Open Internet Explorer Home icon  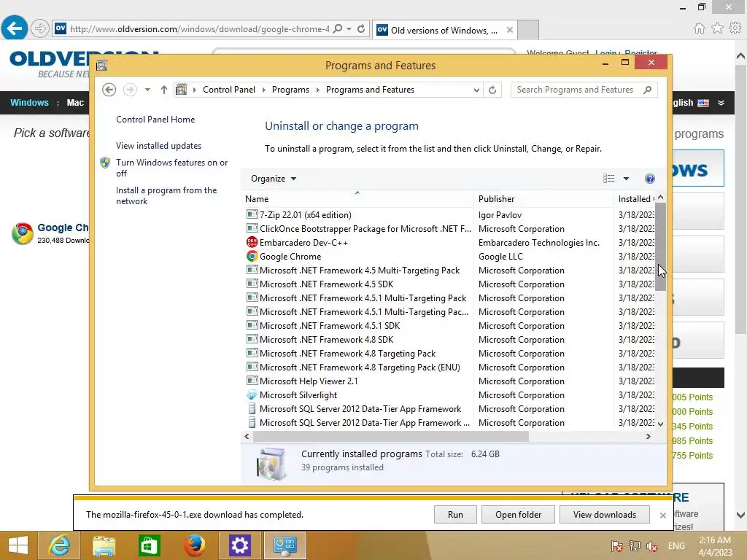(x=700, y=28)
